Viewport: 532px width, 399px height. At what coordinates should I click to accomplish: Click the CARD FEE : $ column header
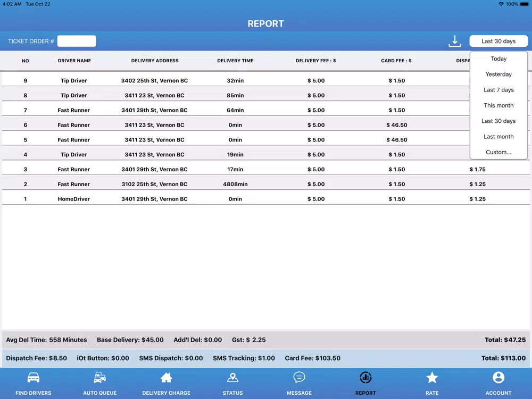point(396,61)
